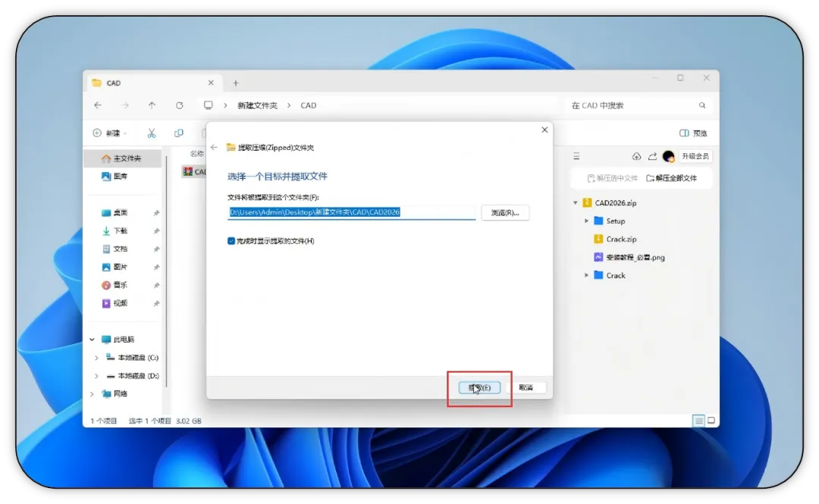Screen dimensions: 819x504
Task: Select 本地磁盘 (C:) drive
Action: point(132,358)
